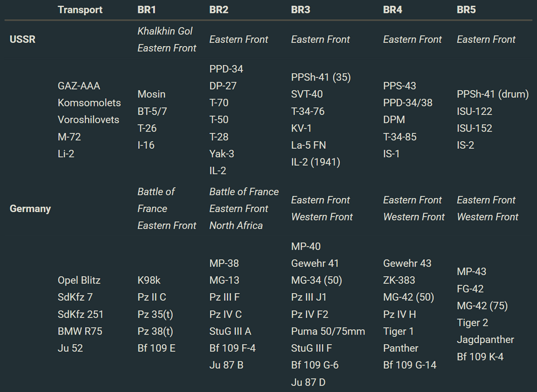Image resolution: width=537 pixels, height=392 pixels.
Task: Select the North Africa campaign entry
Action: pyautogui.click(x=236, y=226)
